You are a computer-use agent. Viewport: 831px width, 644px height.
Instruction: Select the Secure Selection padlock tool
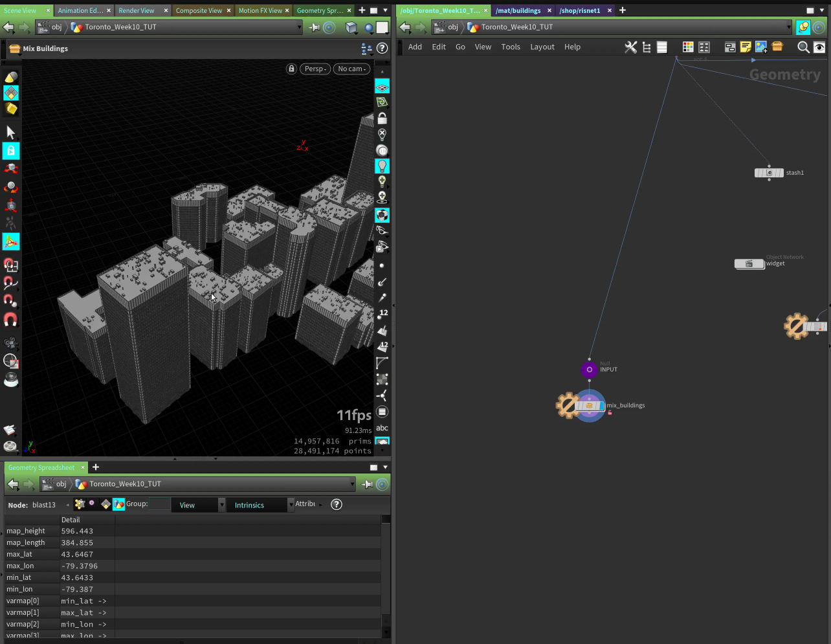point(10,150)
